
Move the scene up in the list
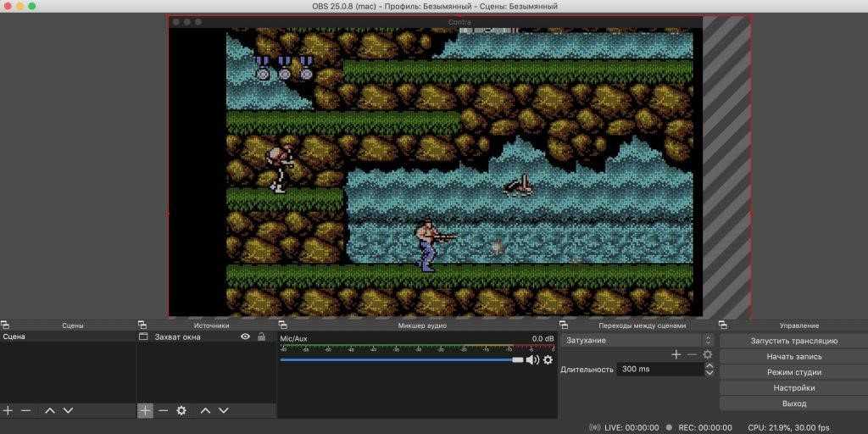49,410
